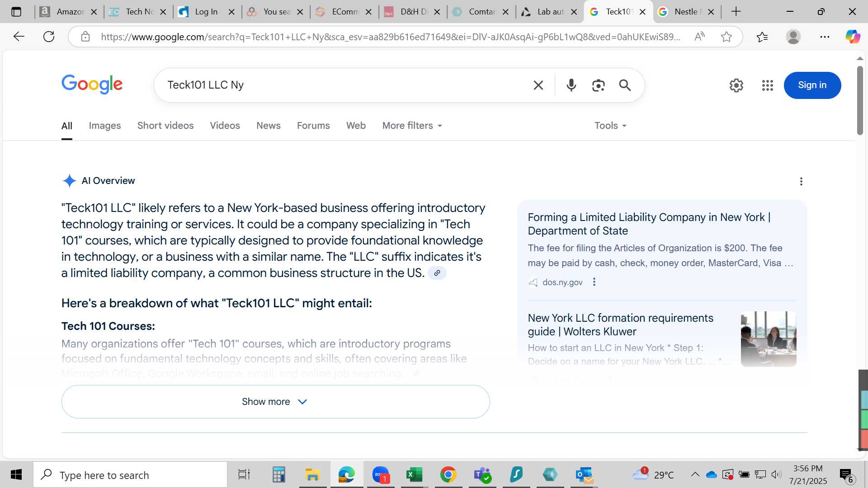
Task: Open the Favorites list icon
Action: (x=762, y=37)
